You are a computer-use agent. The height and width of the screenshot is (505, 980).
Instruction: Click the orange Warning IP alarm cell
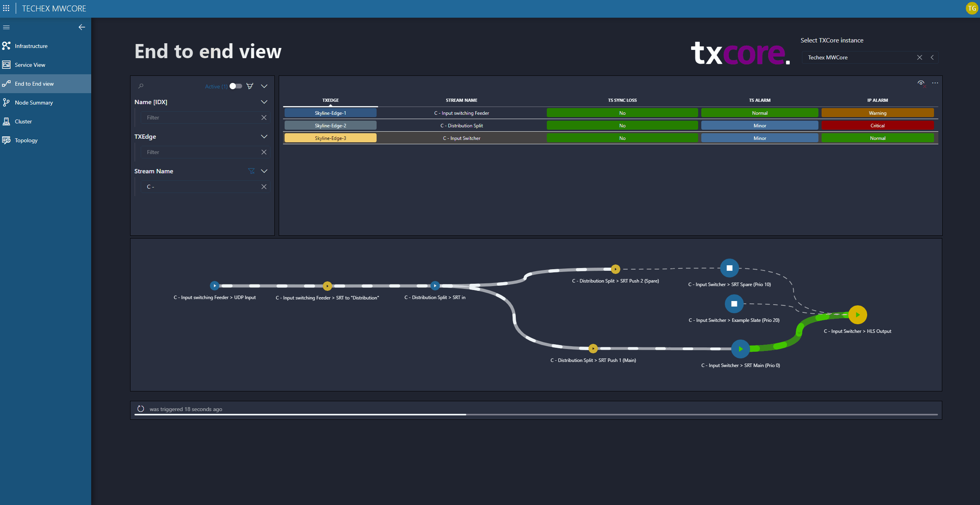[877, 113]
